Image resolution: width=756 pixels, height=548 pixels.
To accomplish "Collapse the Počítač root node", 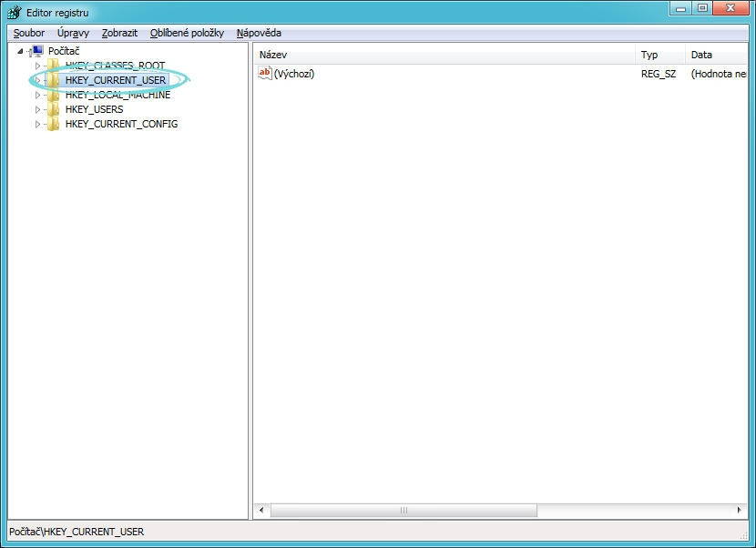I will click(20, 51).
